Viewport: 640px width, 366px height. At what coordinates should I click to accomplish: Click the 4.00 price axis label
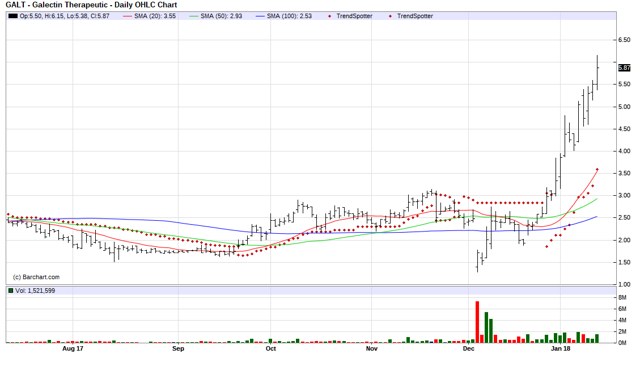coord(624,151)
